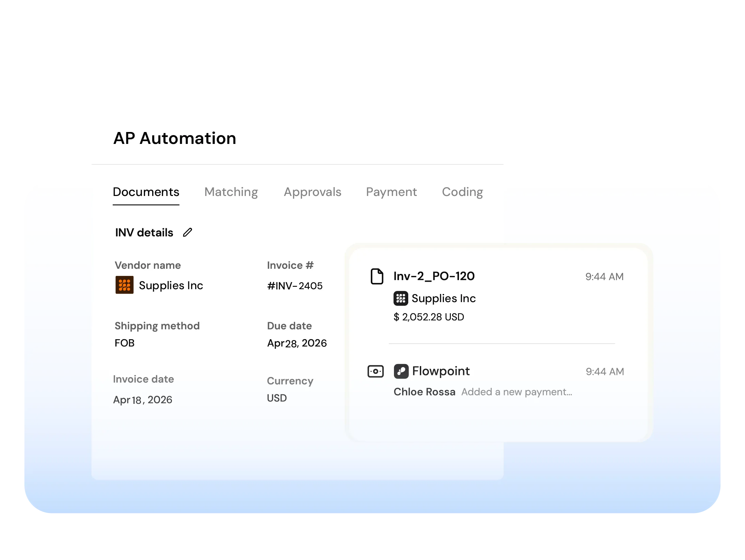Click the Flowpoint app logo icon
The height and width of the screenshot is (560, 745).
coord(401,371)
